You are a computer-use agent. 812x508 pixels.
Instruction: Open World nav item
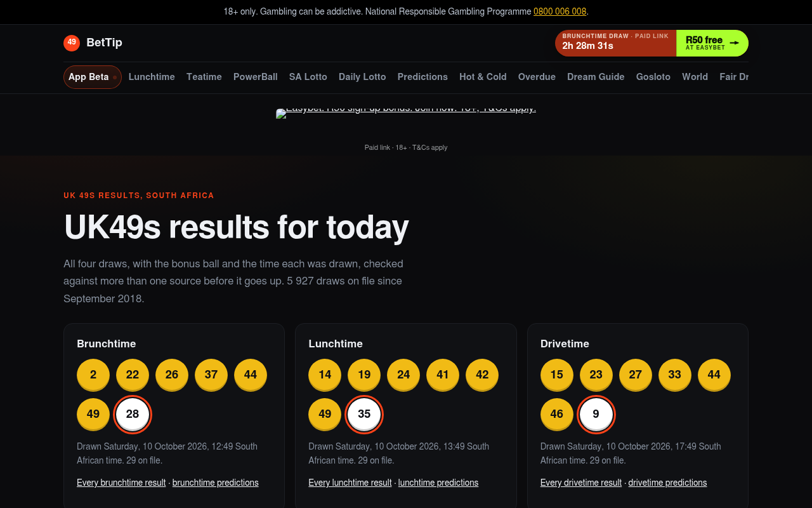click(695, 77)
